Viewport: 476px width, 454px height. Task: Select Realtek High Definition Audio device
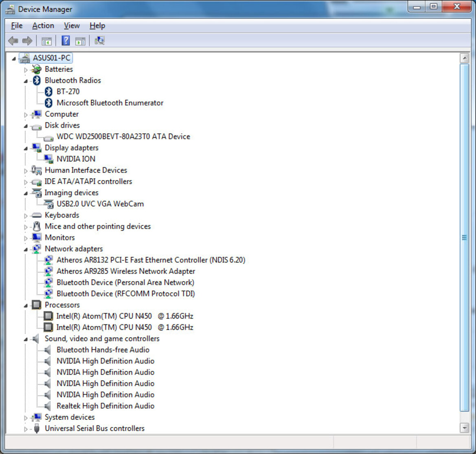[105, 406]
